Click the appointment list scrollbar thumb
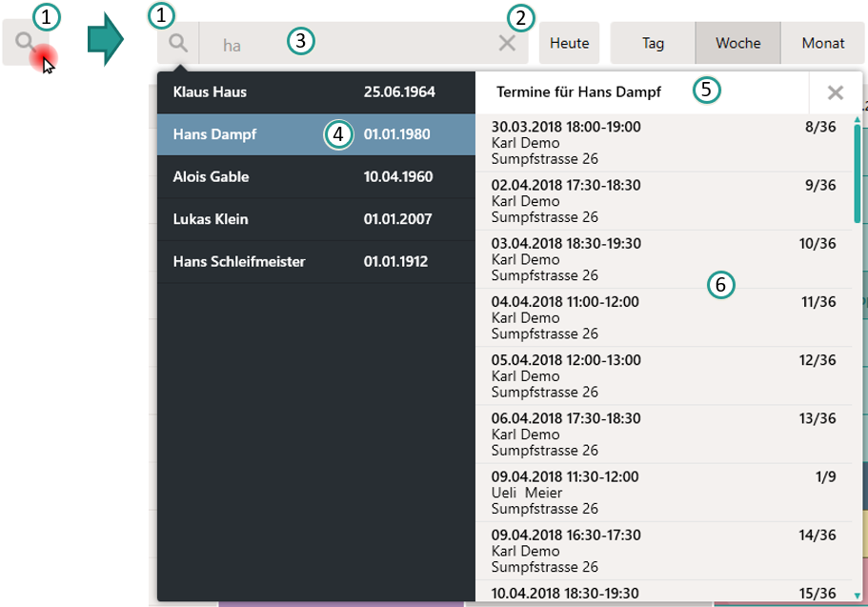 click(857, 173)
